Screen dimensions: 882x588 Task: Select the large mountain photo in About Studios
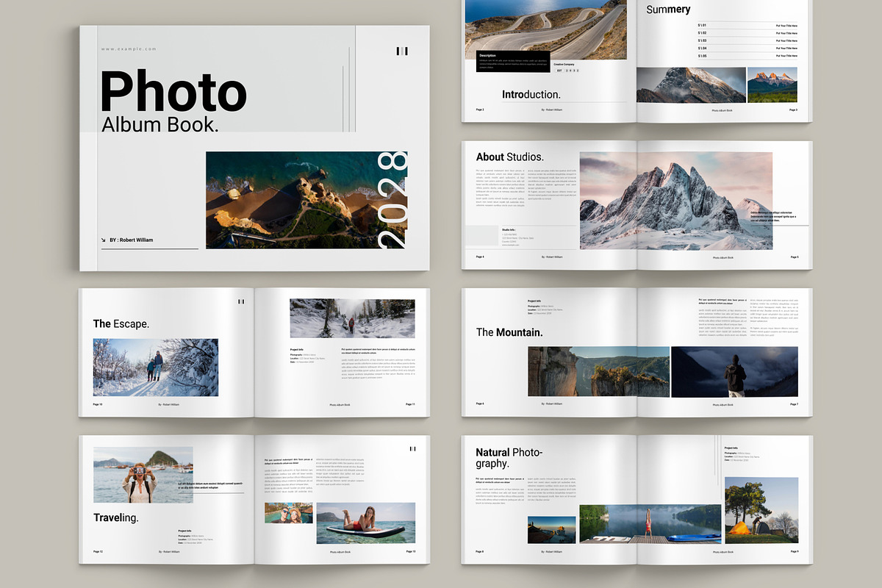[x=675, y=201]
